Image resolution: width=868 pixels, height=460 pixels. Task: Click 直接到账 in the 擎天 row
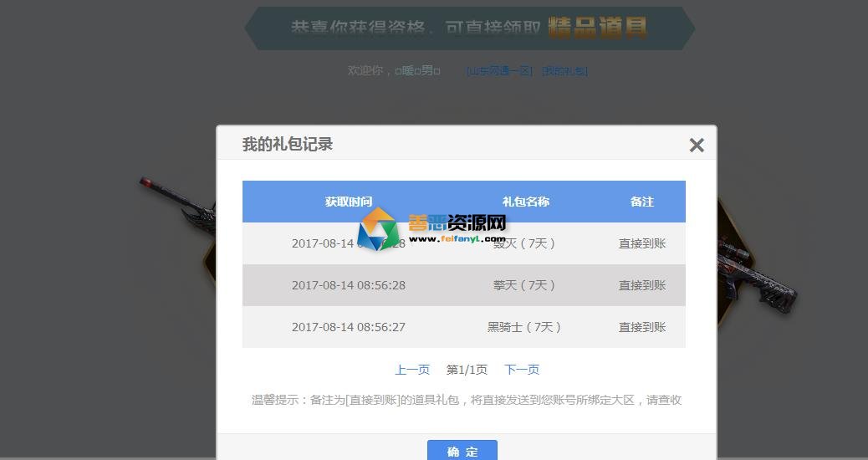[641, 285]
